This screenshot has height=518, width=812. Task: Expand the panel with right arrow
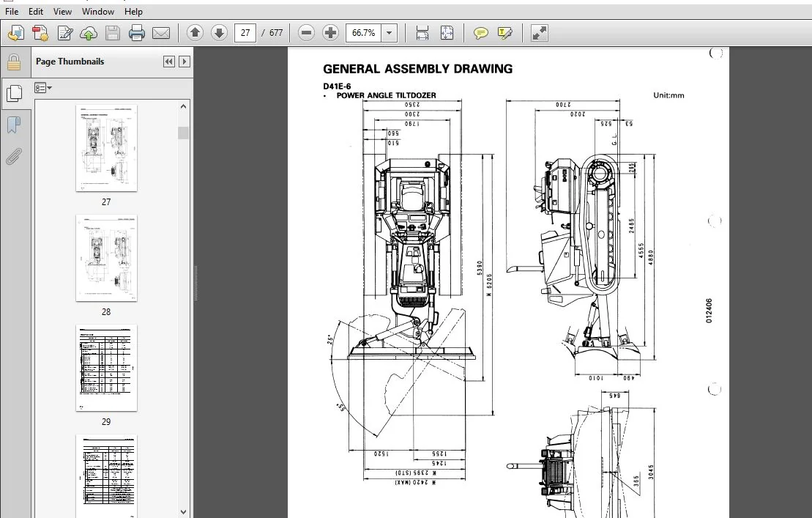[x=185, y=62]
